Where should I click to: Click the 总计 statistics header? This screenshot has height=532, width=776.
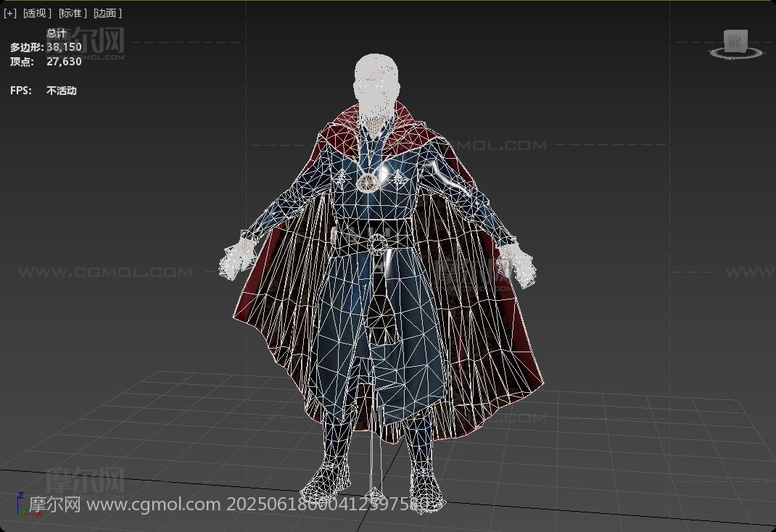point(57,33)
